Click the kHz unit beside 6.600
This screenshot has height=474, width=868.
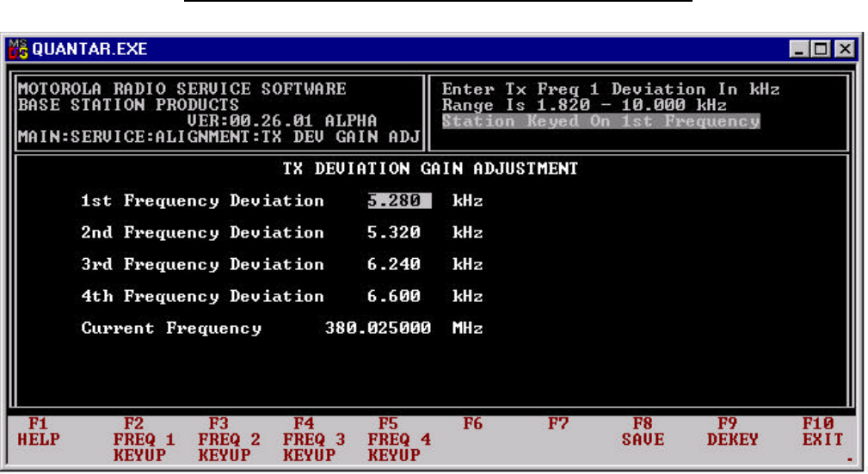coord(467,296)
